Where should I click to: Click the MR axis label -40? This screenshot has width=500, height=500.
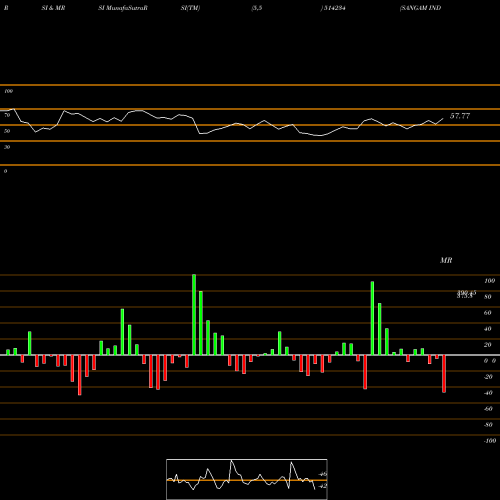point(488,393)
